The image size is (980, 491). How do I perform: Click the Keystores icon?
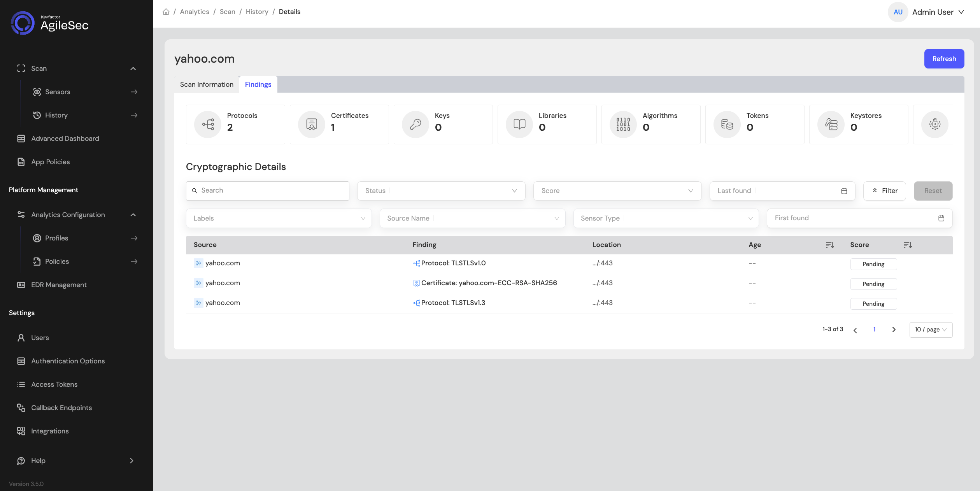pos(831,125)
